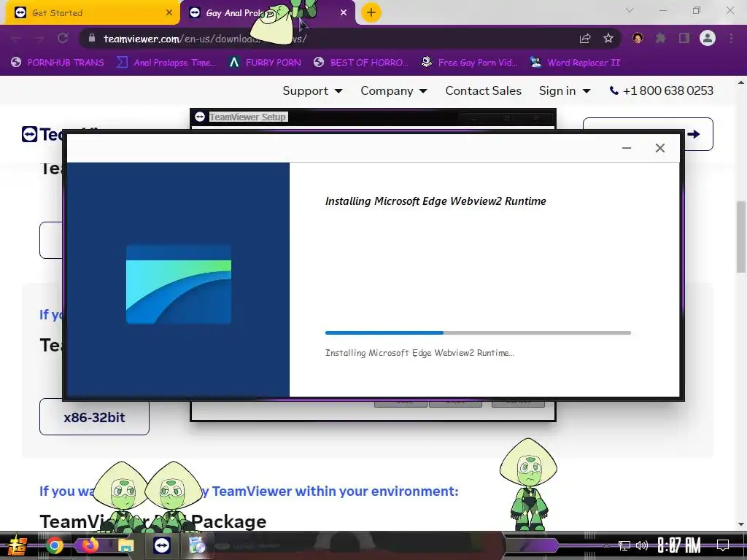
Task: Share this page from address bar
Action: tap(585, 39)
